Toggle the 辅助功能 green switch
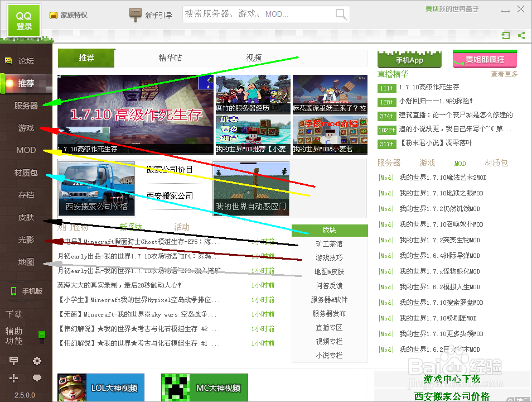The width and height of the screenshot is (532, 402). pos(42,337)
